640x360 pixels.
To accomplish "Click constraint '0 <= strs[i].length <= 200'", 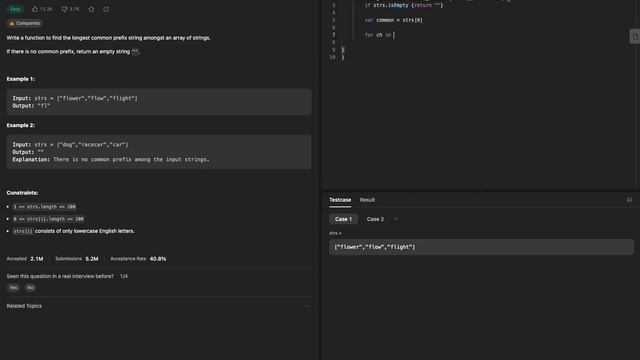I will [49, 219].
